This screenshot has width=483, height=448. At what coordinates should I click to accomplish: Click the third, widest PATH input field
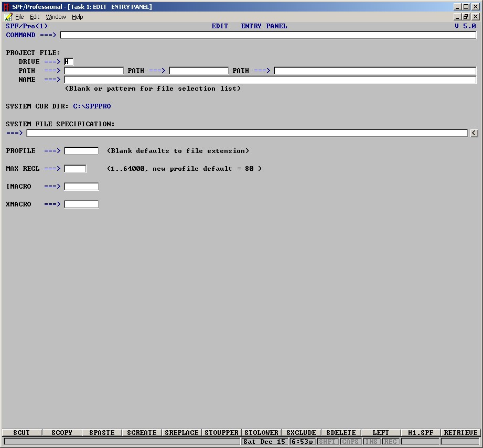tap(375, 71)
